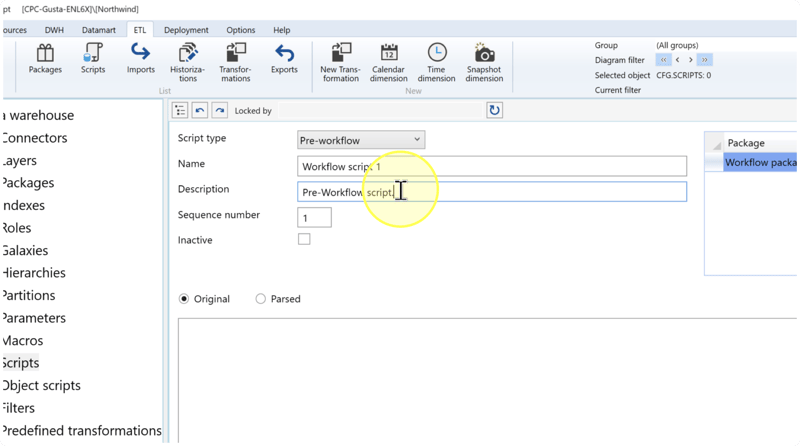The height and width of the screenshot is (446, 800).
Task: Open the Deployment ribbon tab
Action: (186, 30)
